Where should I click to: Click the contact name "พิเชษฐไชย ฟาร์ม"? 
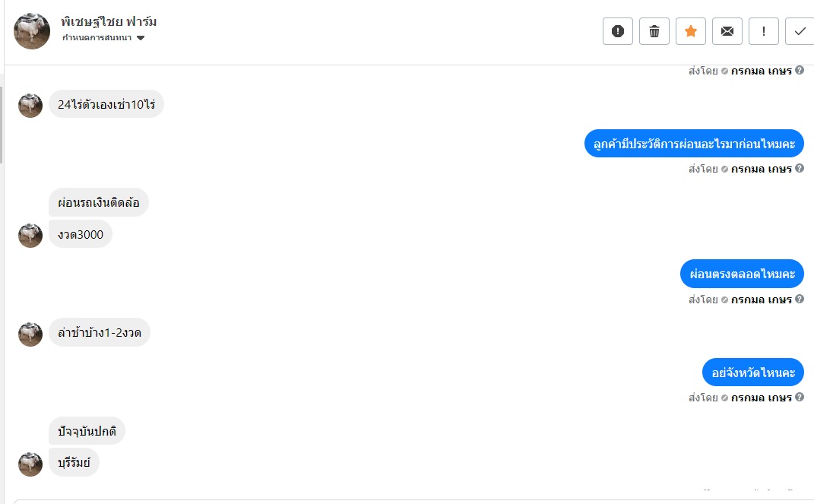109,22
